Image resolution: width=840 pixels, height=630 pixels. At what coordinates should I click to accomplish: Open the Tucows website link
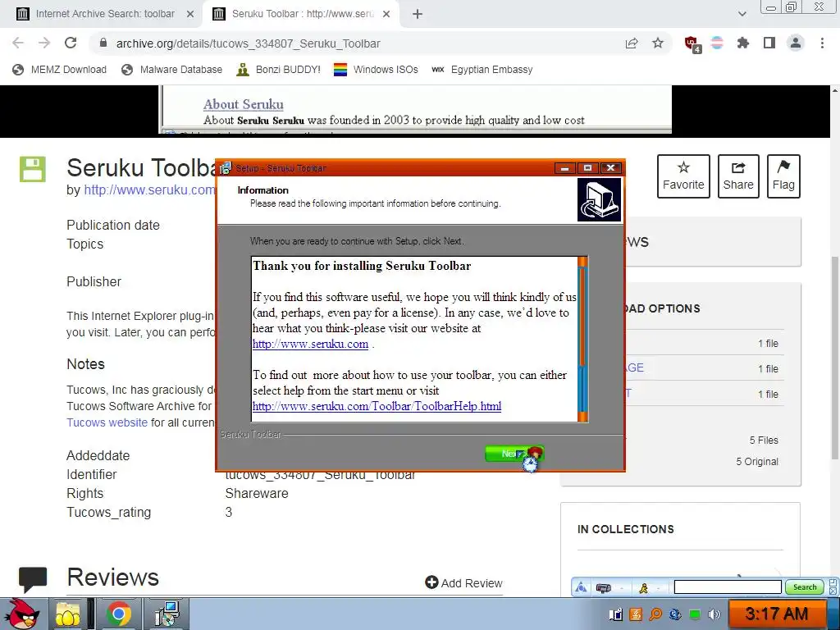(107, 422)
